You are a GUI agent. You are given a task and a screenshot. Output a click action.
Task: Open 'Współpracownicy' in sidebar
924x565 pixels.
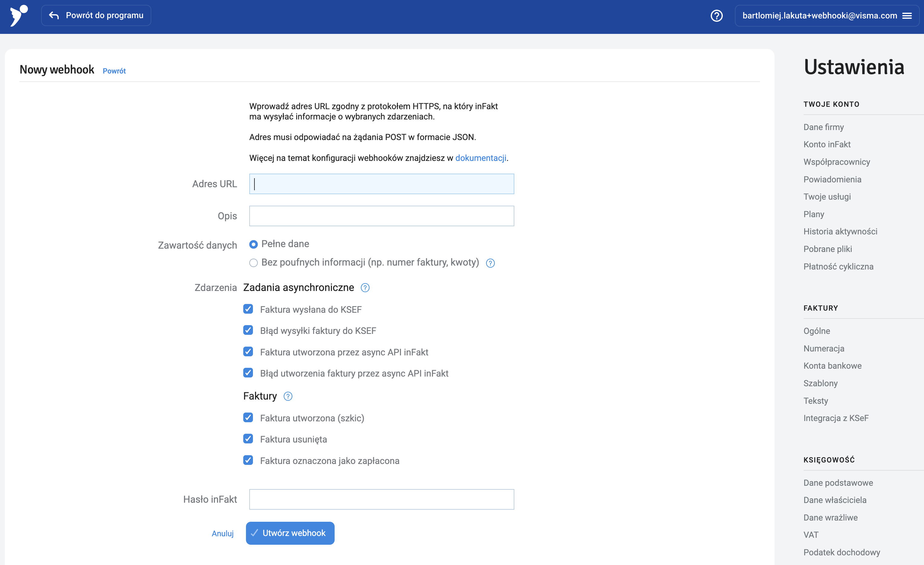(837, 162)
